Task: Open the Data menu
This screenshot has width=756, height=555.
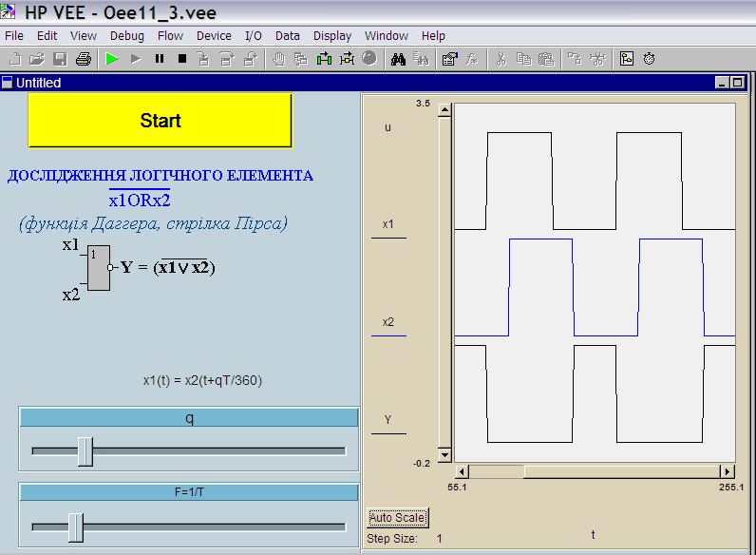Action: (288, 36)
